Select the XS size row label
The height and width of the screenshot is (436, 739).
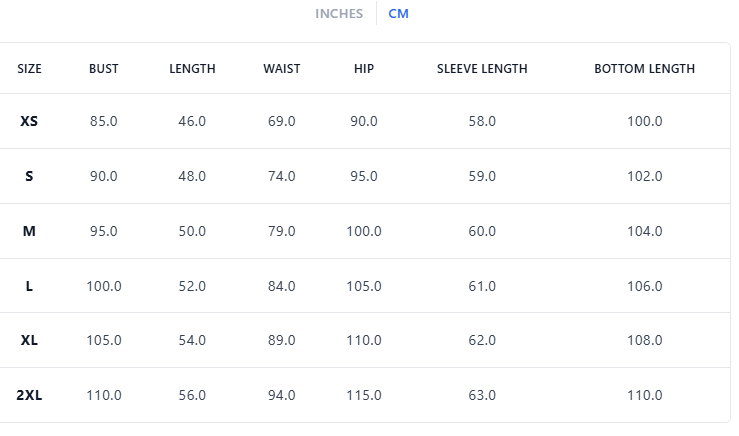pyautogui.click(x=30, y=121)
